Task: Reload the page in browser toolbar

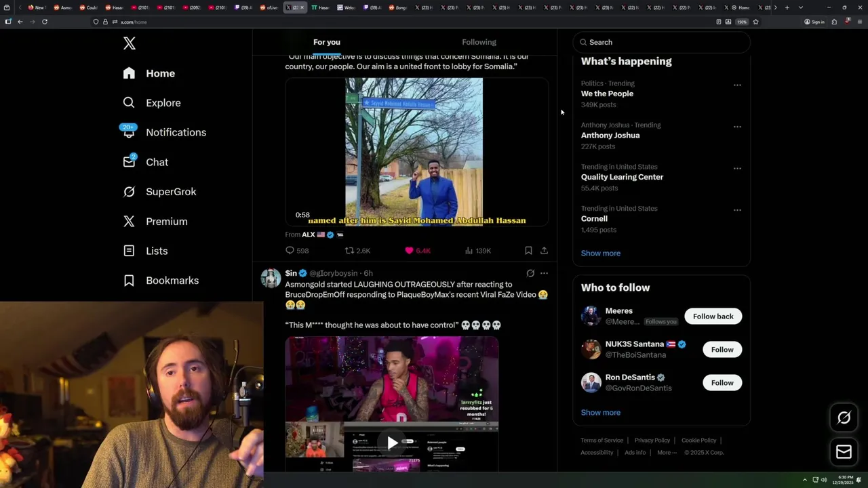Action: point(45,22)
